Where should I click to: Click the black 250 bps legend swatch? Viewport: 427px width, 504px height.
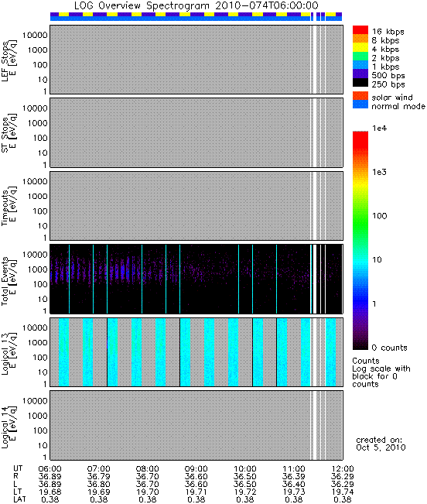(360, 82)
